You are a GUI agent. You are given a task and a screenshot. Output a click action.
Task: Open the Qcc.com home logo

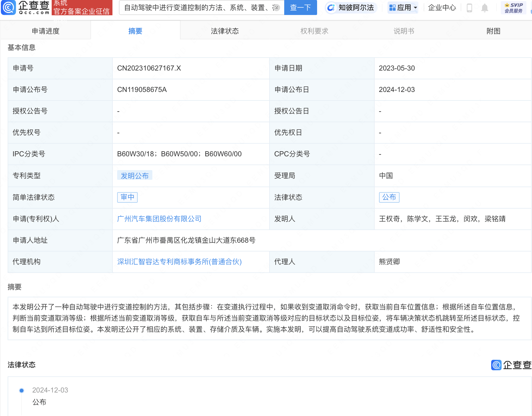pos(25,8)
